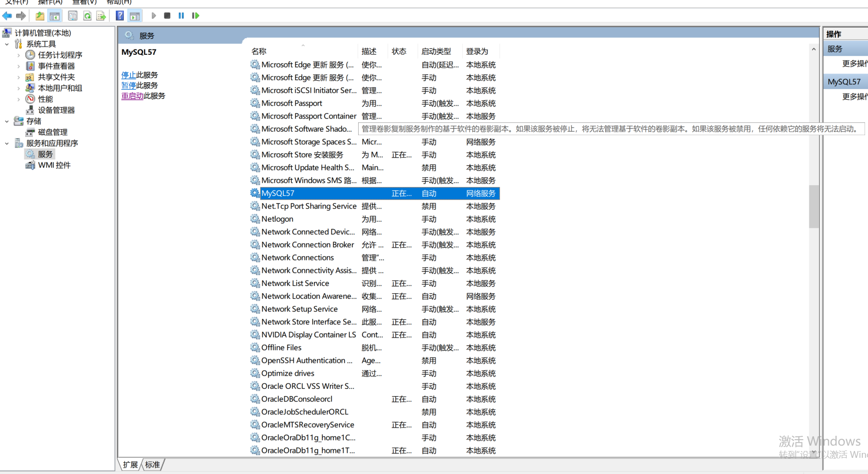Select Network List Service row

click(x=375, y=283)
